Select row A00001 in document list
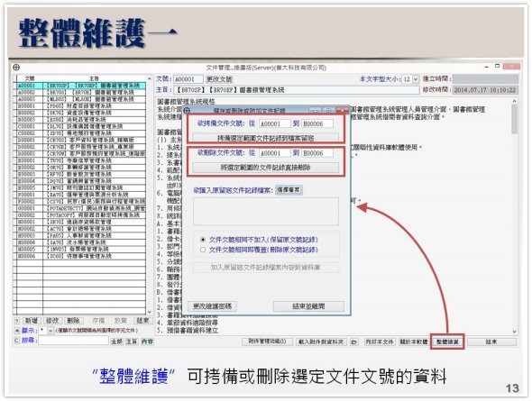This screenshot has height=401, width=532. (81, 86)
